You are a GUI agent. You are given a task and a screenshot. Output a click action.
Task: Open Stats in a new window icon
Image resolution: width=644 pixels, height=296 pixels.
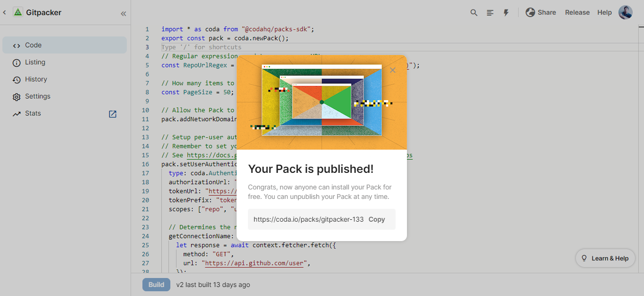tap(113, 114)
